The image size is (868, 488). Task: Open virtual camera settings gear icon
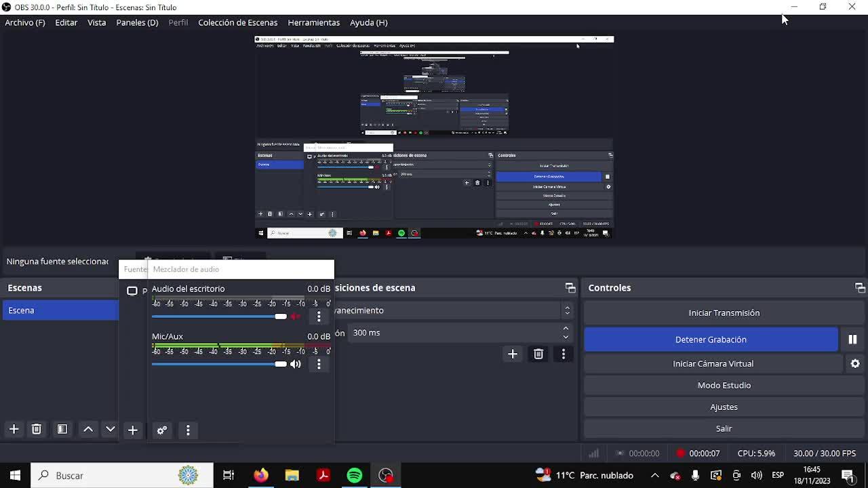coord(855,364)
